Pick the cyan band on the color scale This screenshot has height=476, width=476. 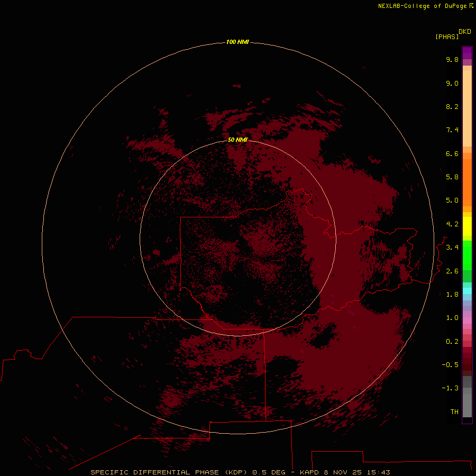pyautogui.click(x=467, y=290)
